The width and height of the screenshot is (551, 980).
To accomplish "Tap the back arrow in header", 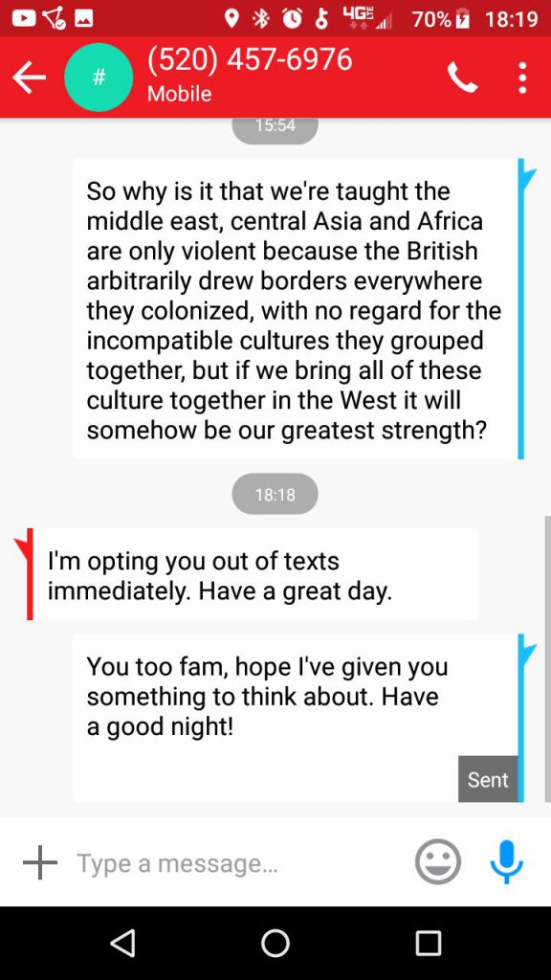I will click(29, 78).
